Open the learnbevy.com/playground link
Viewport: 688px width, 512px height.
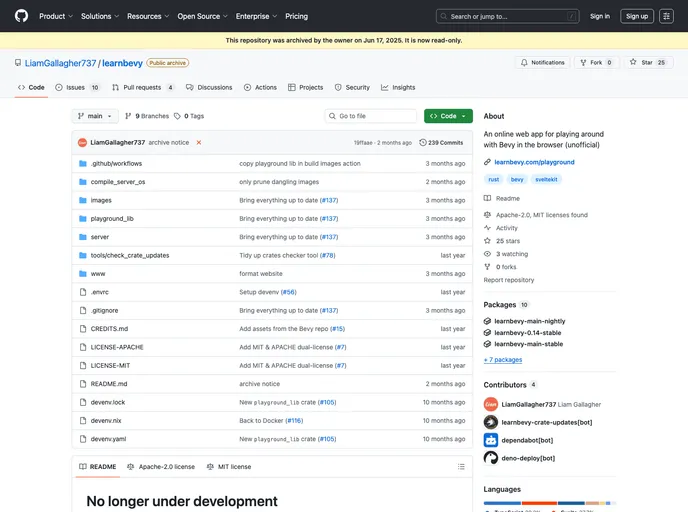534,162
